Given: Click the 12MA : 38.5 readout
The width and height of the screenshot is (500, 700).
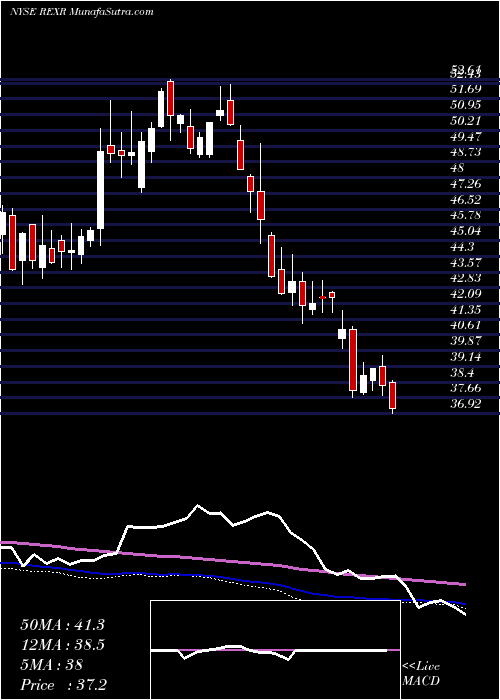Looking at the screenshot, I should click(x=62, y=645).
